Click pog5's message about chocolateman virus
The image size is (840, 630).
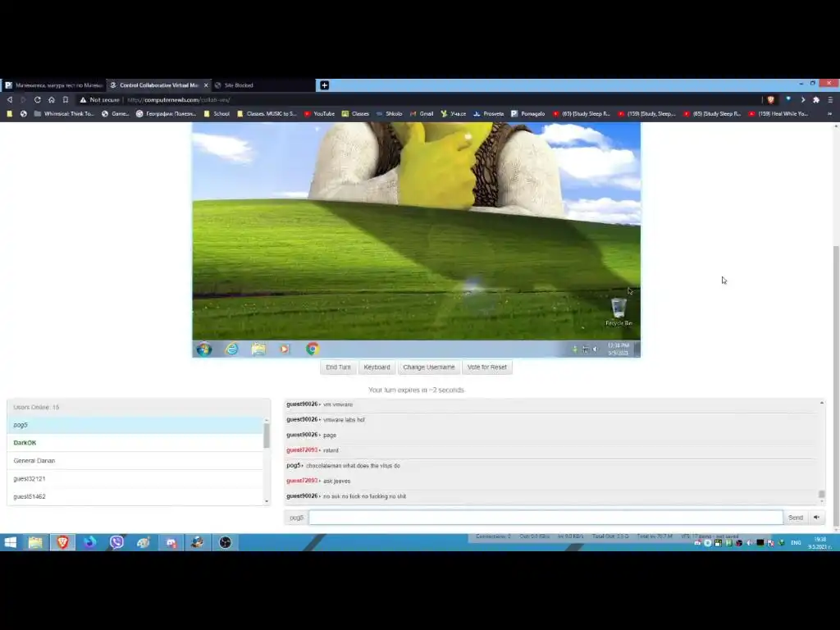point(353,466)
